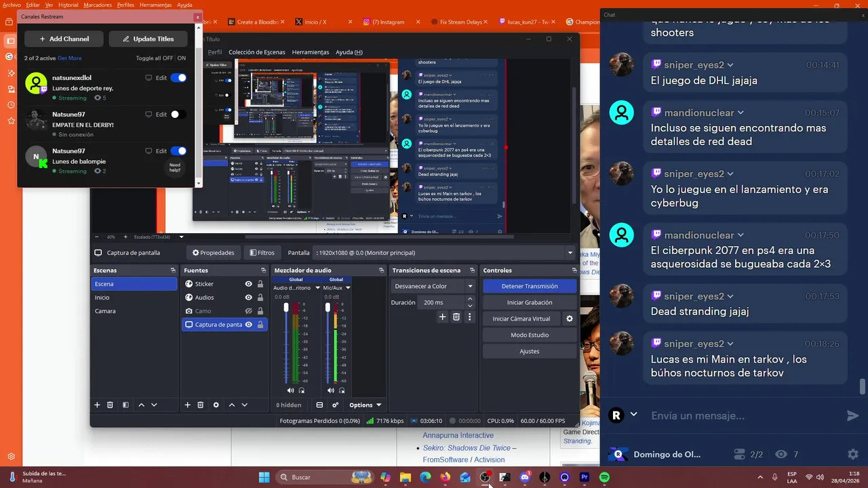Toggle natsunexdlol Twitch channel switch
The height and width of the screenshot is (488, 868).
click(178, 78)
